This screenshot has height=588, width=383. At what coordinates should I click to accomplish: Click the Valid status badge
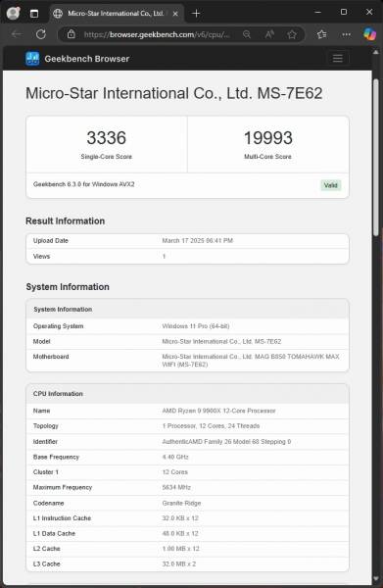click(x=330, y=185)
